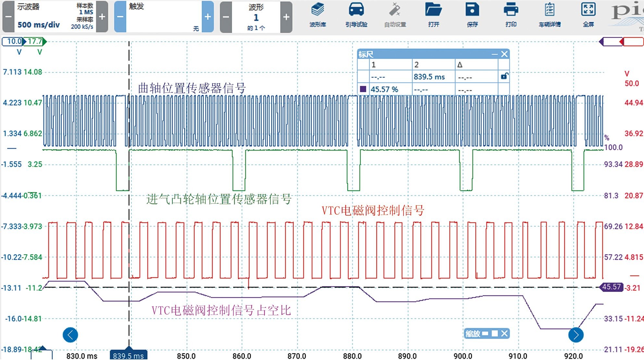Increase timebase with oscilloscope plus button
Screen dimensions: 644x360
point(102,17)
